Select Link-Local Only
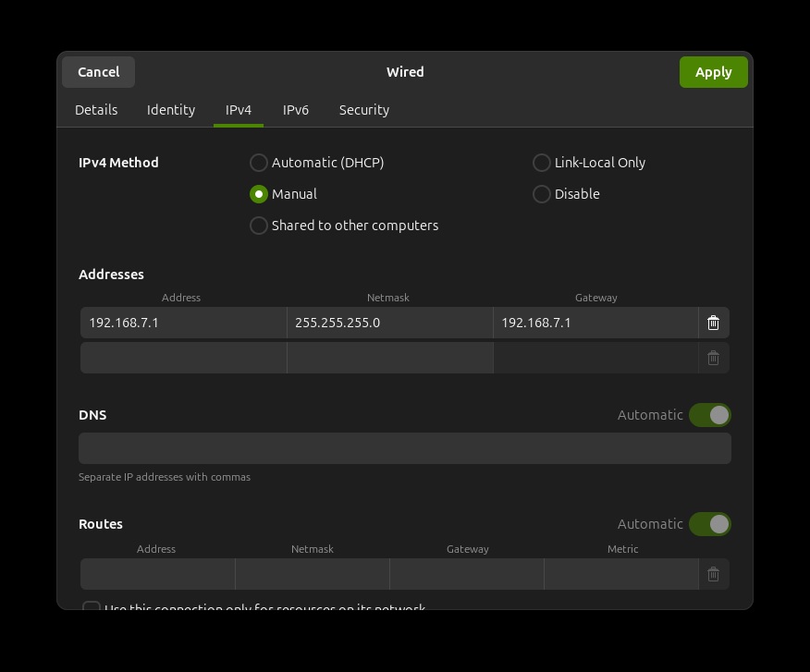Image resolution: width=810 pixels, height=672 pixels. tap(542, 163)
